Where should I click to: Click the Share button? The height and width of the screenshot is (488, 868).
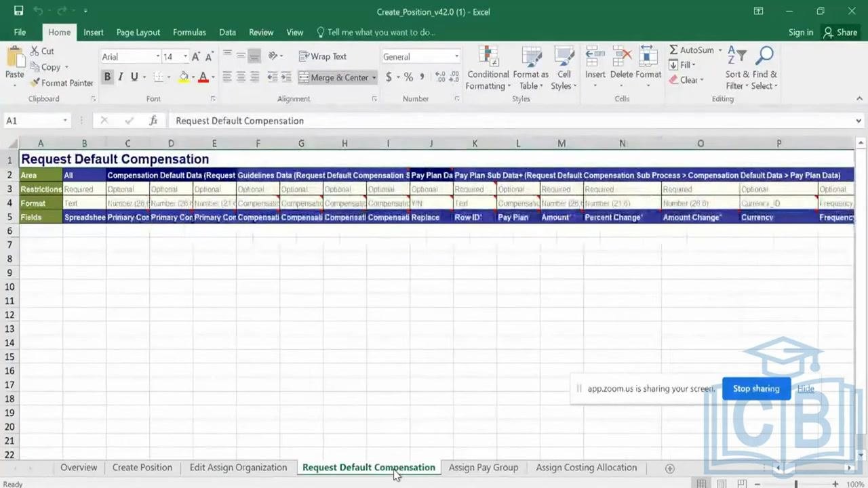840,32
